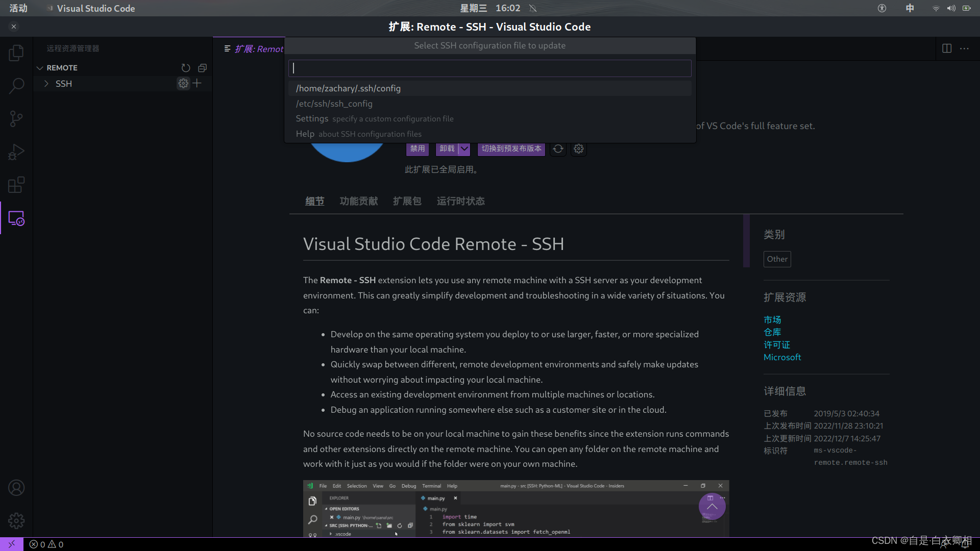Open Source Control view
This screenshot has width=980, height=551.
(x=16, y=119)
